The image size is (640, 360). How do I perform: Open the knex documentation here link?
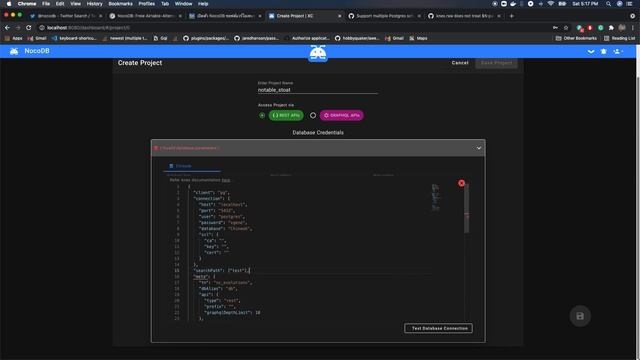pyautogui.click(x=226, y=180)
